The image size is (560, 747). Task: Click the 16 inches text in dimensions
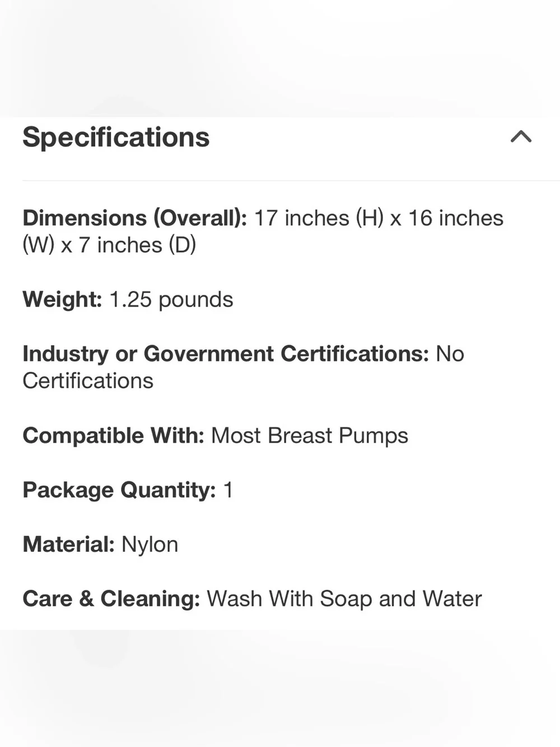[455, 218]
